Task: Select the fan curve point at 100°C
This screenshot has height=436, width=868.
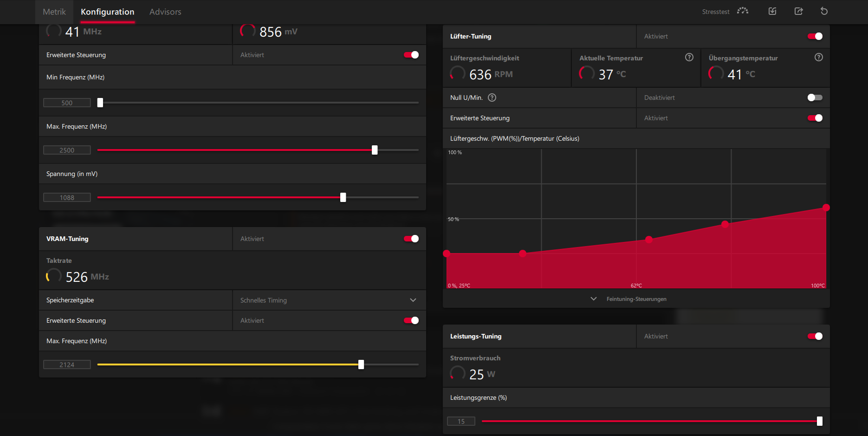Action: [826, 208]
